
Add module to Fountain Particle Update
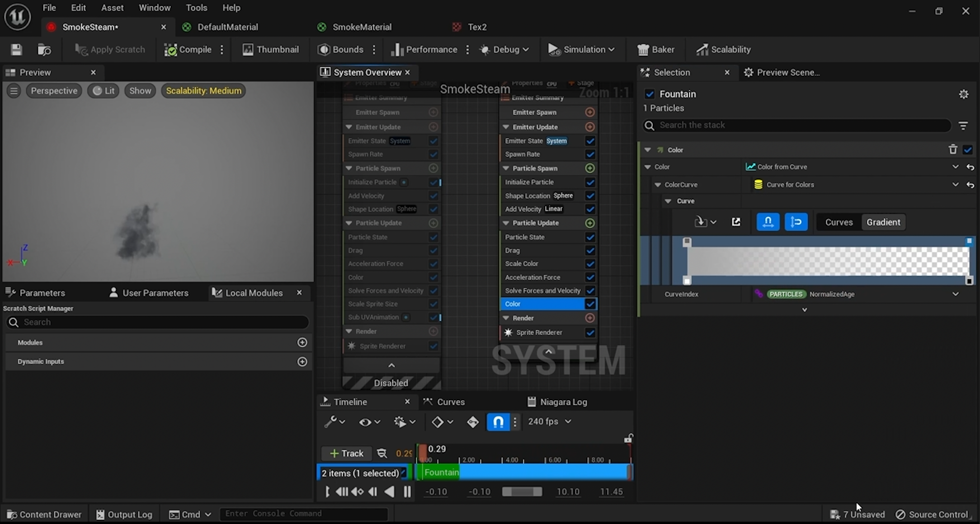click(x=590, y=223)
